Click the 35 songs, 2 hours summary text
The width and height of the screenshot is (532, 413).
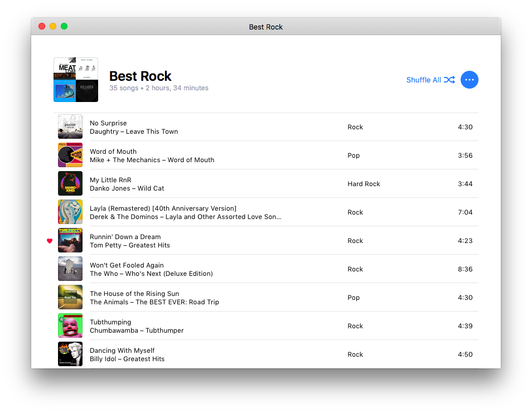(x=159, y=88)
